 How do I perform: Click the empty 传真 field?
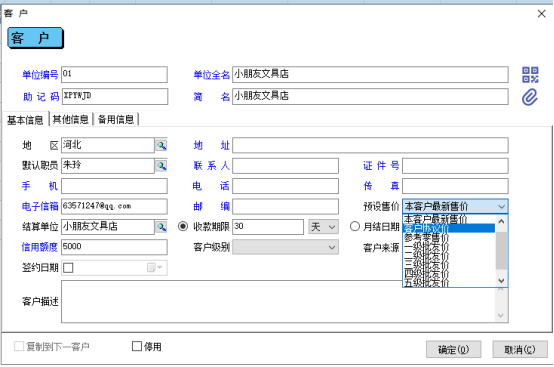[x=455, y=186]
